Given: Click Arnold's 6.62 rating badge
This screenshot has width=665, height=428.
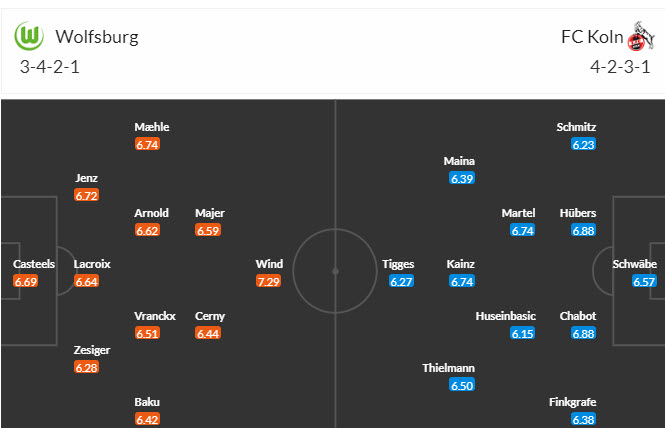Looking at the screenshot, I should 147,230.
